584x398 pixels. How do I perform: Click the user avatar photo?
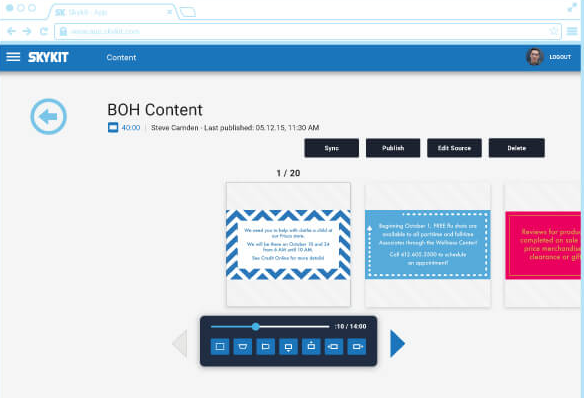pos(534,57)
